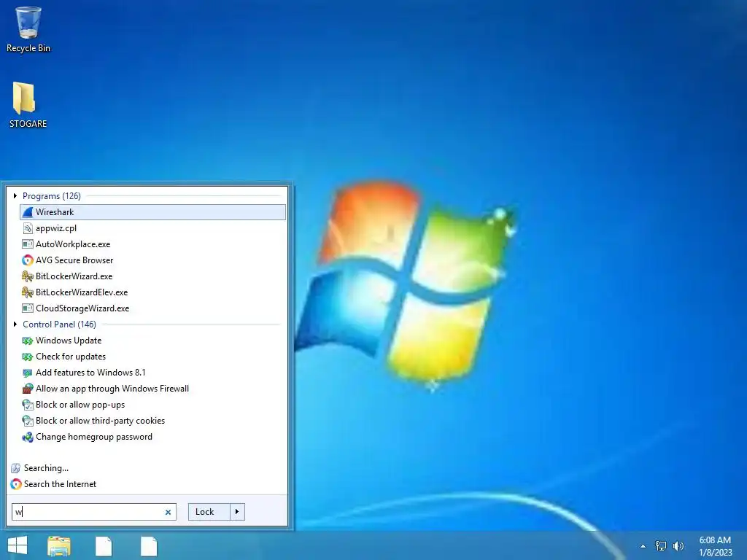Open CloudStorageWizard.exe icon
747x560 pixels.
[x=28, y=308]
